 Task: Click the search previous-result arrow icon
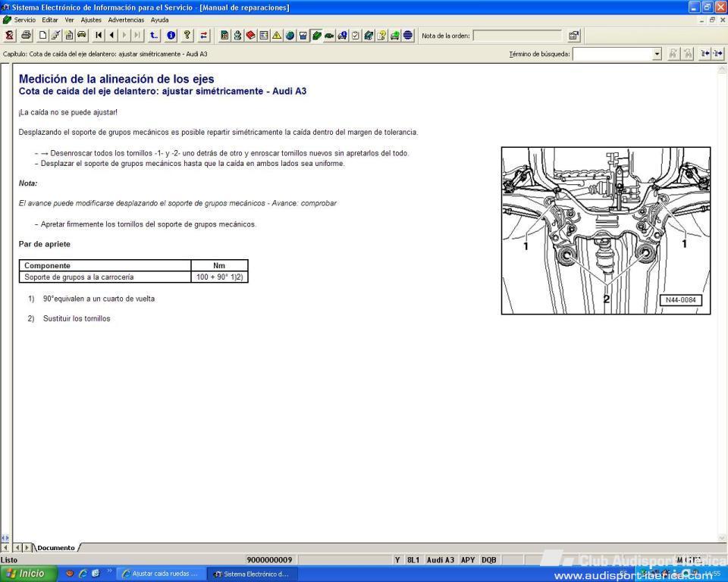(705, 54)
